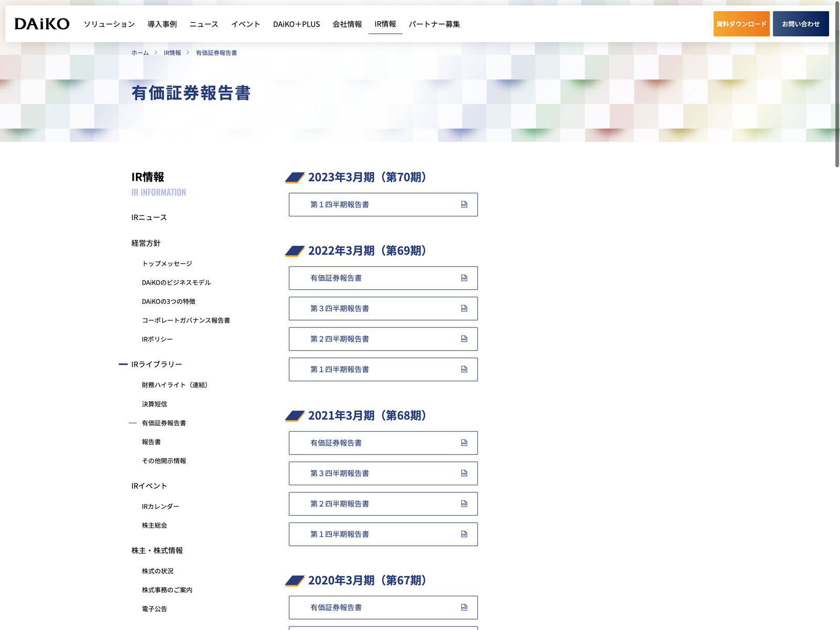Click PDF icon for 2022 second quarter report
The image size is (840, 630).
[x=464, y=339]
